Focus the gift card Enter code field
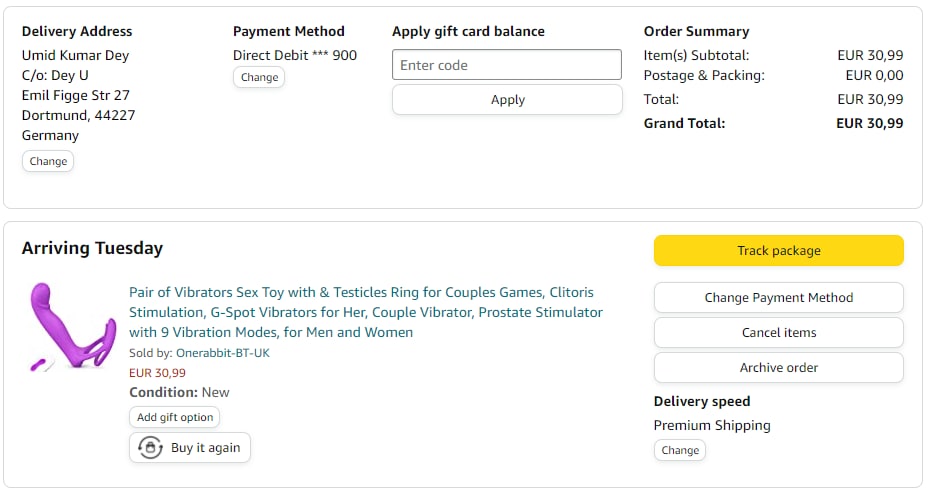This screenshot has width=928, height=489. coord(507,65)
